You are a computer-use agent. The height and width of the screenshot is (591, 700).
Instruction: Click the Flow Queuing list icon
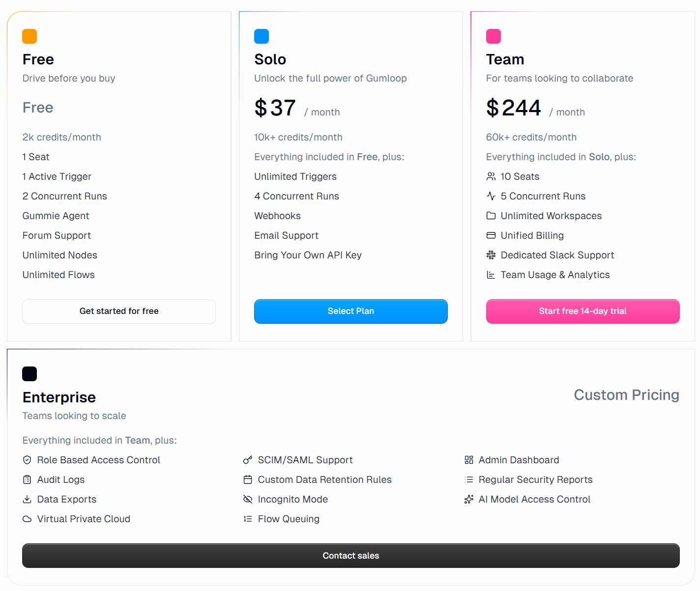tap(248, 519)
